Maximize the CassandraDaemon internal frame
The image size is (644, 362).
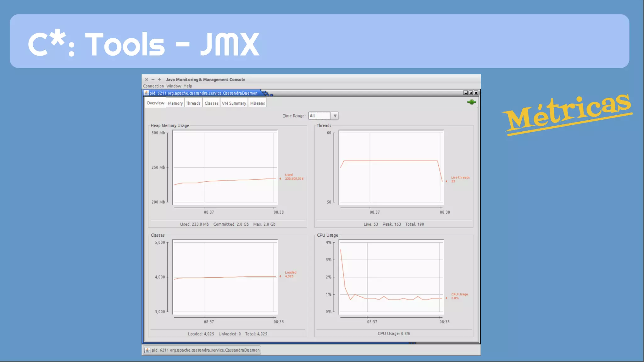pyautogui.click(x=471, y=93)
